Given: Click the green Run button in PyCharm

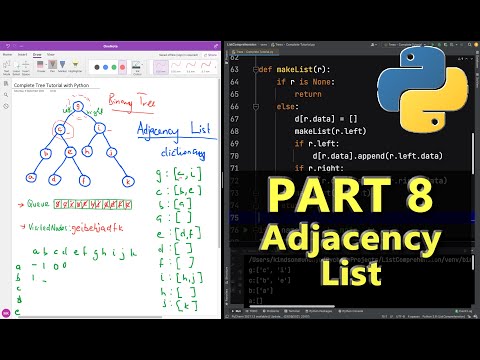Looking at the screenshot, I should point(432,44).
